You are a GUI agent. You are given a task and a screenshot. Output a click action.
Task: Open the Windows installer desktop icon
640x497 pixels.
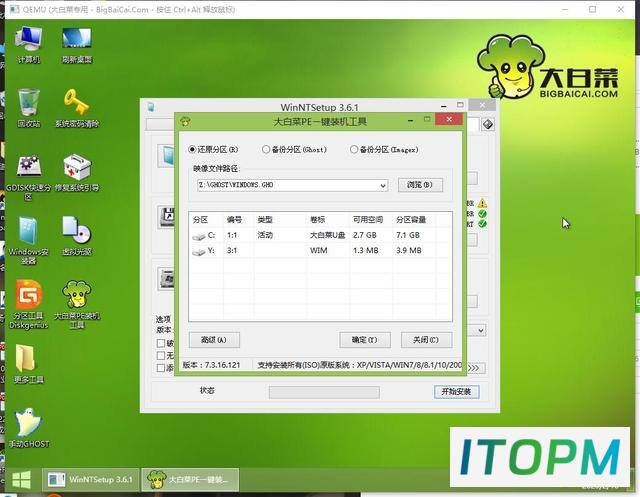tap(28, 240)
